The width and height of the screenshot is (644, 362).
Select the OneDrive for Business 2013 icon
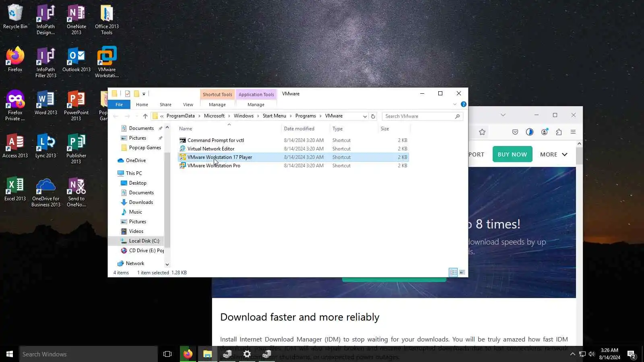46,191
